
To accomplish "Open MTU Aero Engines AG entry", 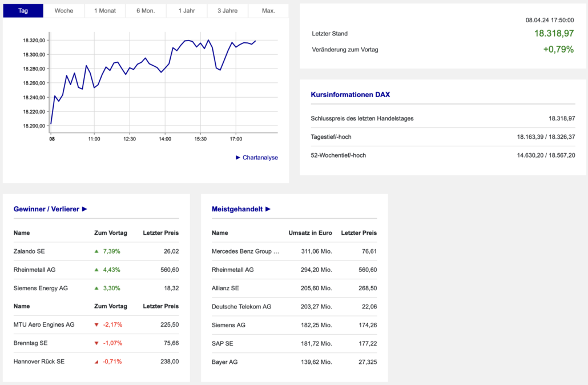I will point(44,324).
